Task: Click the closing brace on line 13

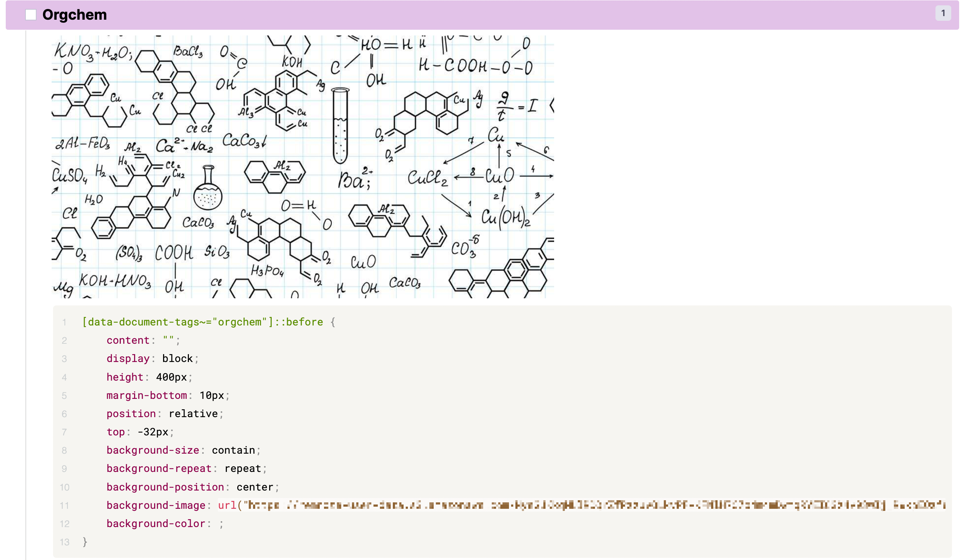Action: 85,542
